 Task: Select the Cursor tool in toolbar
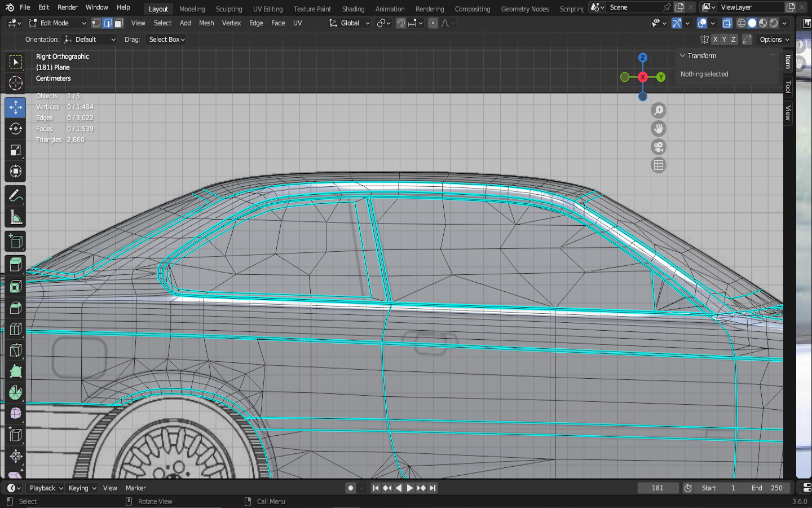pos(15,84)
